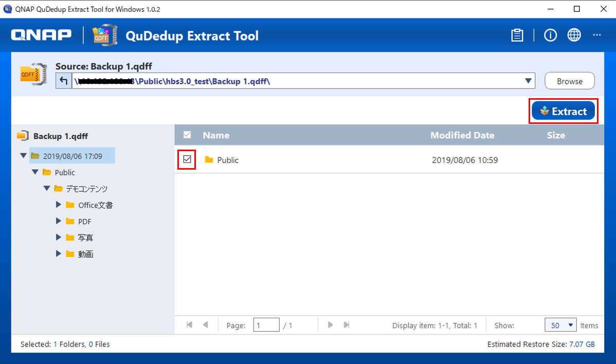Open the more options ellipsis menu
Image resolution: width=616 pixels, height=364 pixels.
pyautogui.click(x=596, y=35)
